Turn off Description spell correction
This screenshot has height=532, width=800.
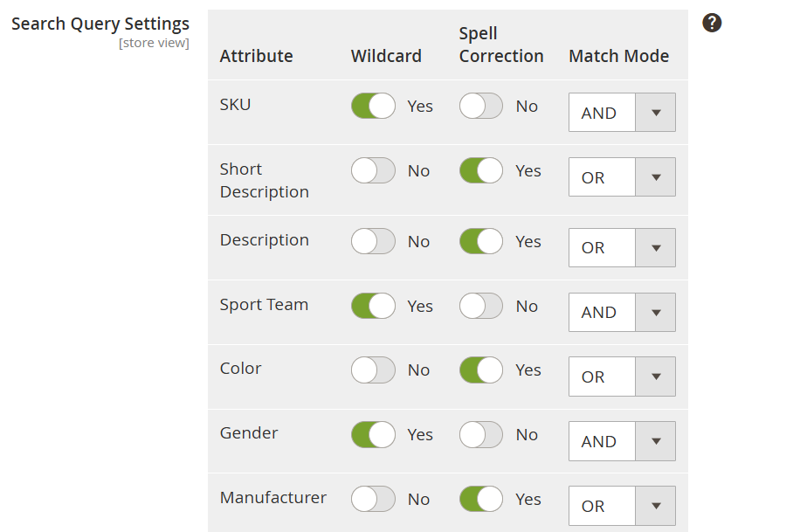click(481, 242)
